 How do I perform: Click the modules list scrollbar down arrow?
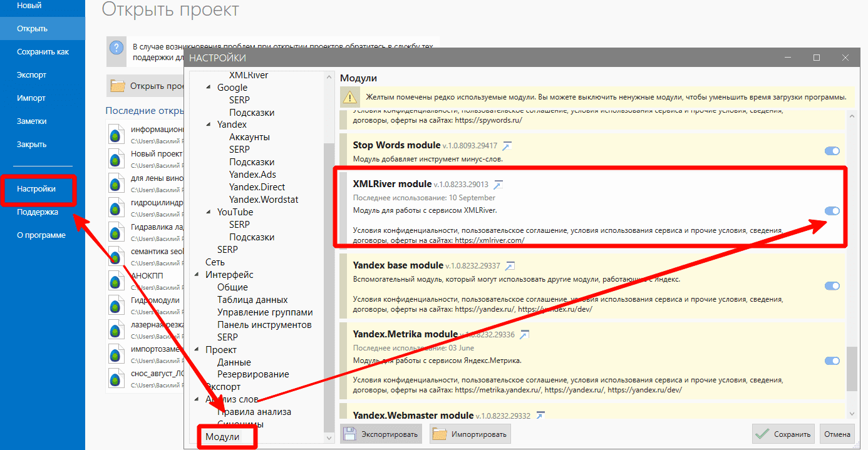[851, 413]
